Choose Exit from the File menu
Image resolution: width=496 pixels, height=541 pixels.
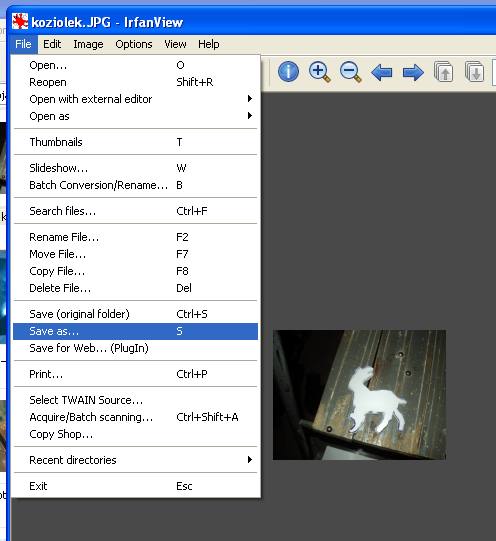pos(136,486)
